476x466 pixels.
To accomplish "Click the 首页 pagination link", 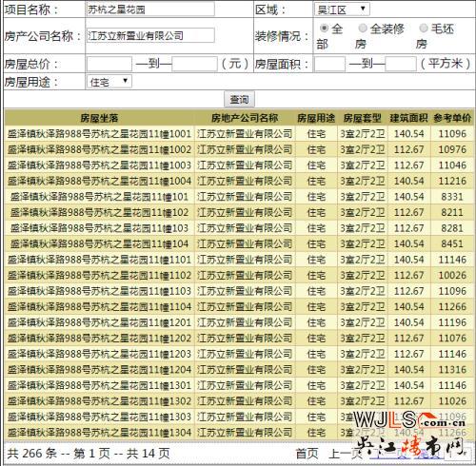I will [x=307, y=454].
